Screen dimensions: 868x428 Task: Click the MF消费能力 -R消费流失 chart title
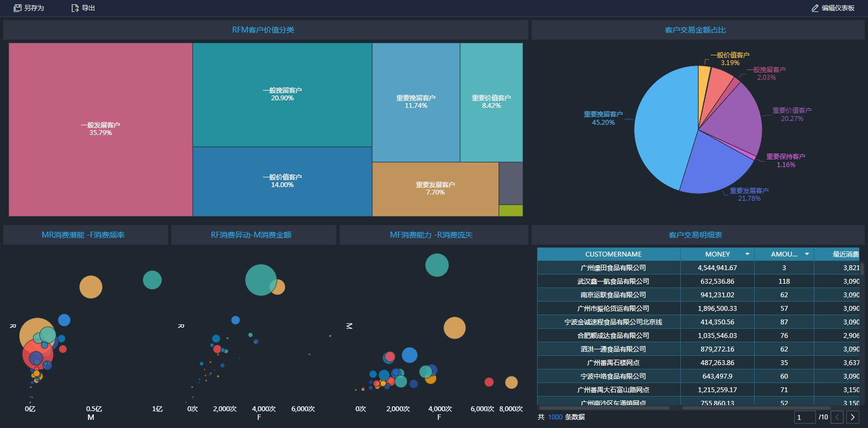(431, 235)
